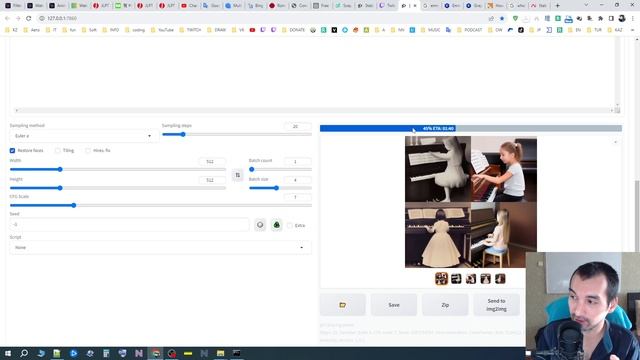Open the MUSIC bookmarks folder
Image resolution: width=640 pixels, height=360 pixels.
pyautogui.click(x=430, y=30)
